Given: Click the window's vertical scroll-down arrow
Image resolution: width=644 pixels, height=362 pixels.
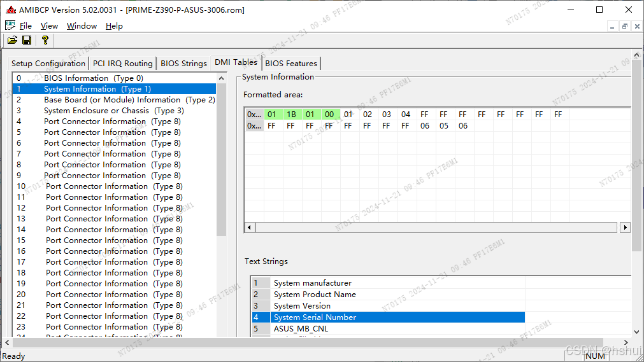Looking at the screenshot, I should (x=636, y=332).
